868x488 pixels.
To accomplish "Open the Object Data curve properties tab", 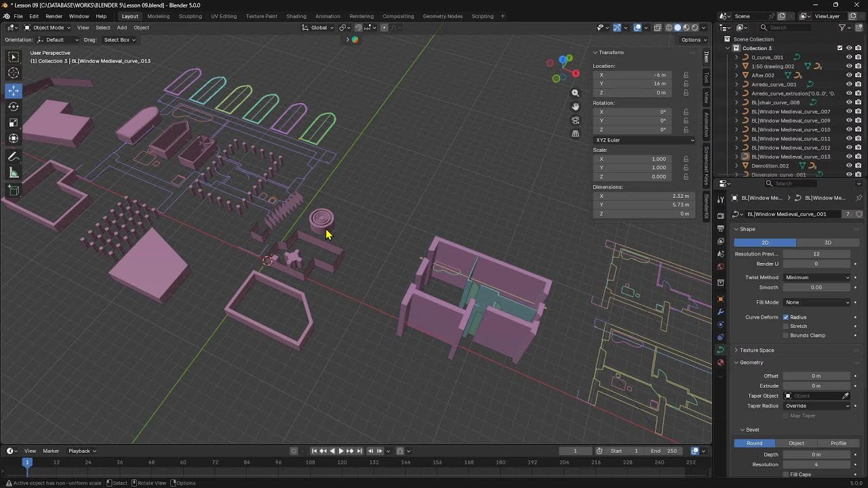I will [x=720, y=350].
